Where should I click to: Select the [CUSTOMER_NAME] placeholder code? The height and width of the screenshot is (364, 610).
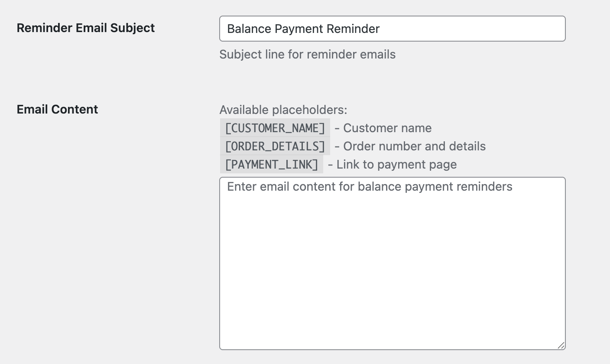(x=275, y=128)
